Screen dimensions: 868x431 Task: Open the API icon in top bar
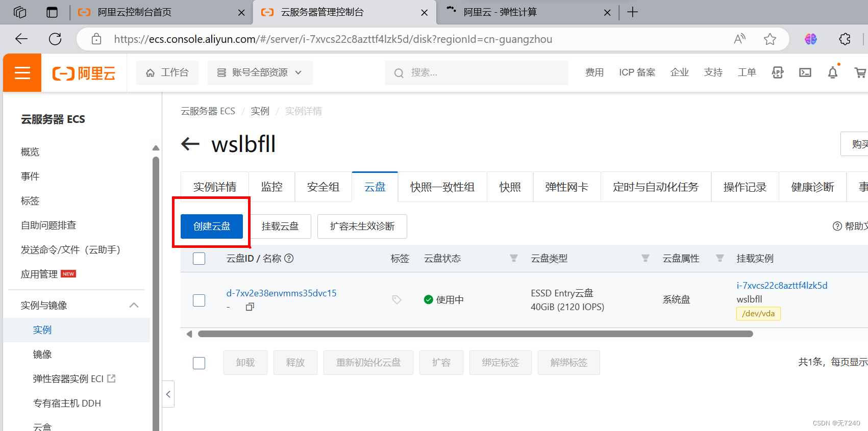pyautogui.click(x=778, y=72)
